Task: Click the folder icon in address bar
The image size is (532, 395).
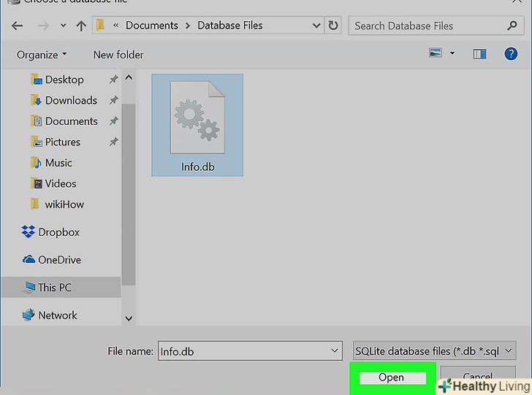Action: pos(100,25)
